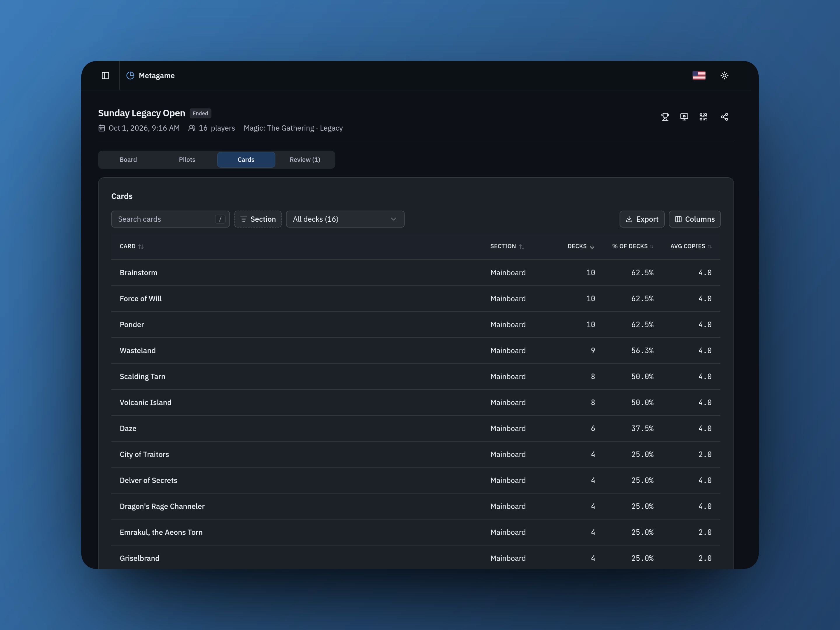Share the event using share icon

click(724, 117)
